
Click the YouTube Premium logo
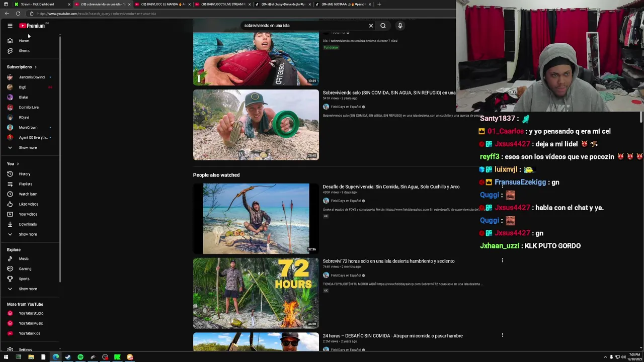[x=32, y=26]
